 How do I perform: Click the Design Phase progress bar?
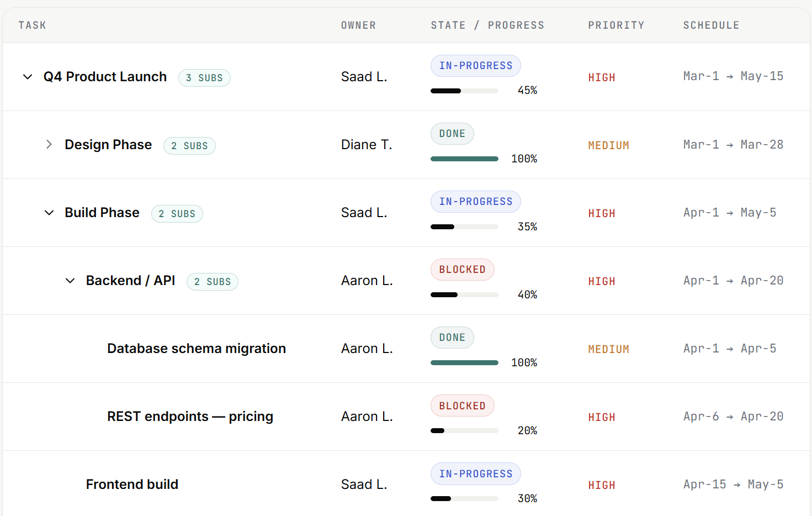464,159
